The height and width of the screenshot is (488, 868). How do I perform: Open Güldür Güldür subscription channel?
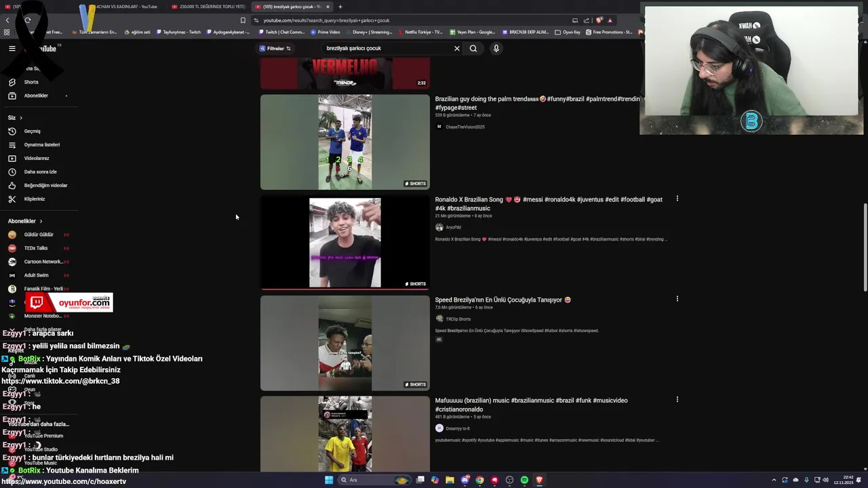pyautogui.click(x=39, y=235)
